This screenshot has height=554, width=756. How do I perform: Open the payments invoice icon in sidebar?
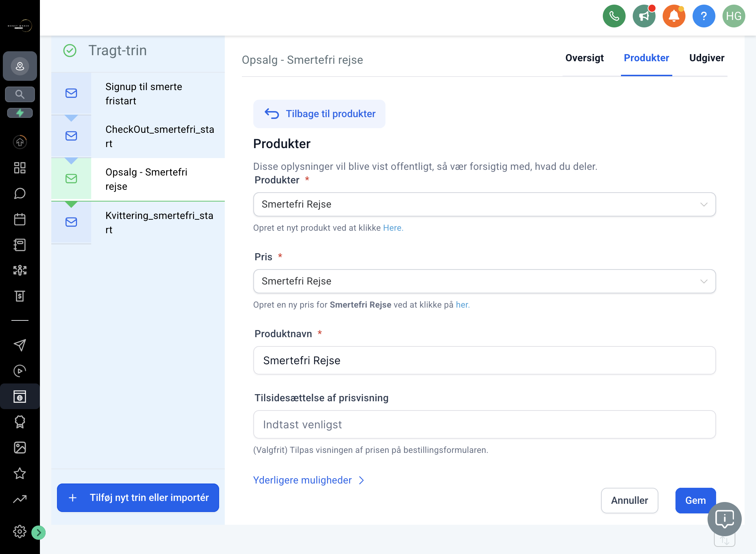[20, 296]
